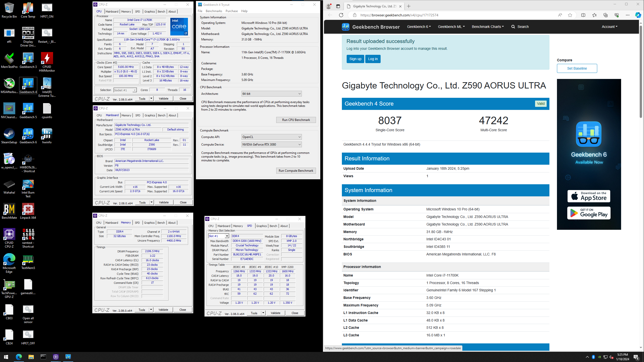
Task: Open MSI Afterburner desktop icon
Action: (9, 86)
